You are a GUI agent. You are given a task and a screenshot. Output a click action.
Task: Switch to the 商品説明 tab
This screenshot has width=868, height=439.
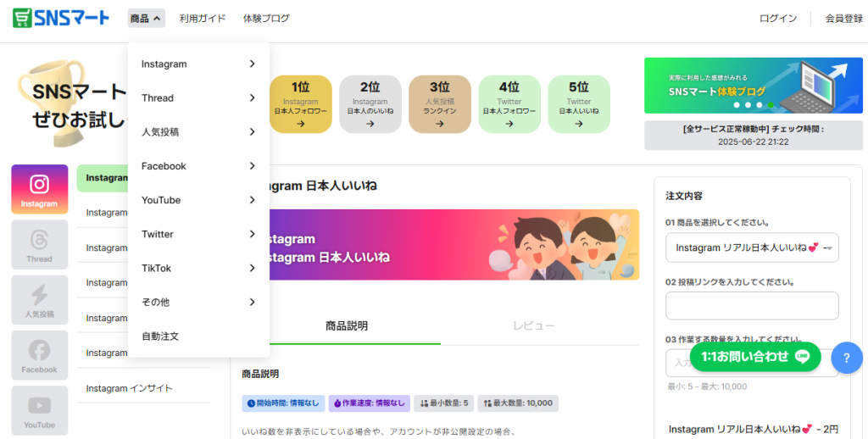click(347, 326)
